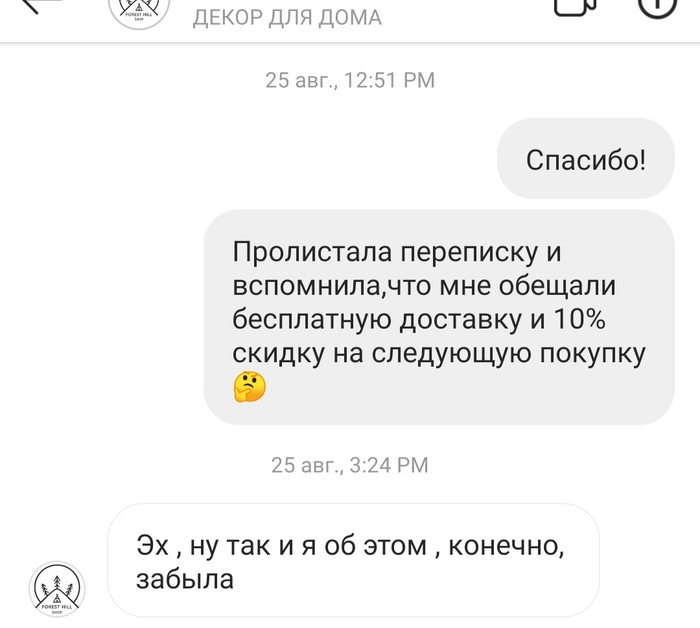Click the "25 авг., 3:24 PM" timestamp
700x628 pixels.
coord(350,465)
